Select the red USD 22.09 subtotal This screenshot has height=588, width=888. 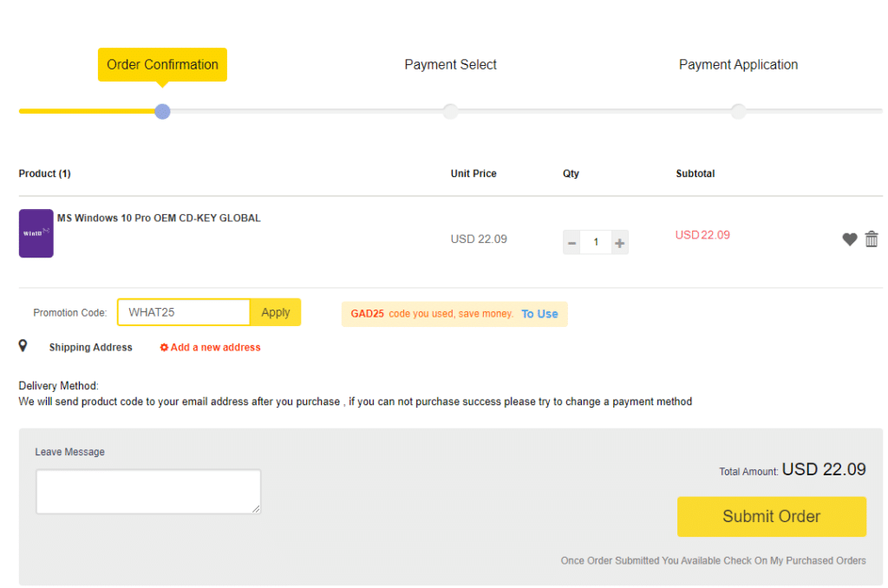click(702, 235)
